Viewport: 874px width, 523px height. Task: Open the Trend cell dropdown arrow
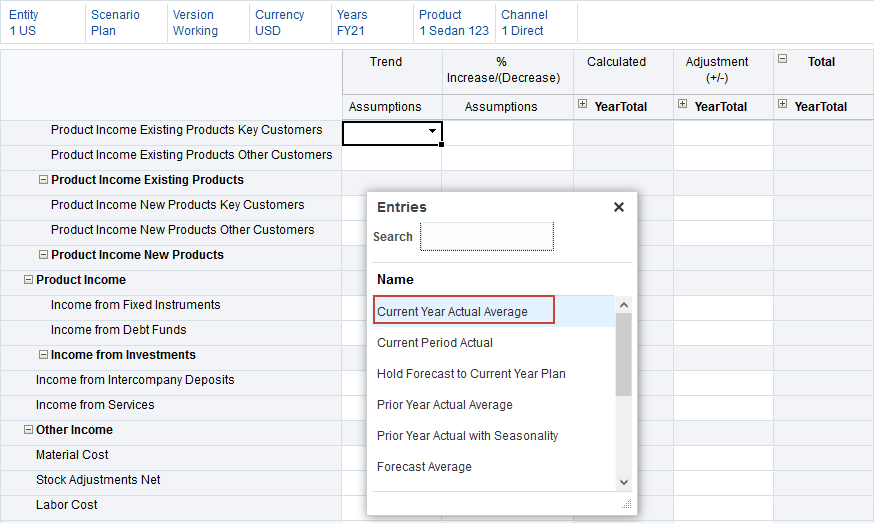coord(432,131)
